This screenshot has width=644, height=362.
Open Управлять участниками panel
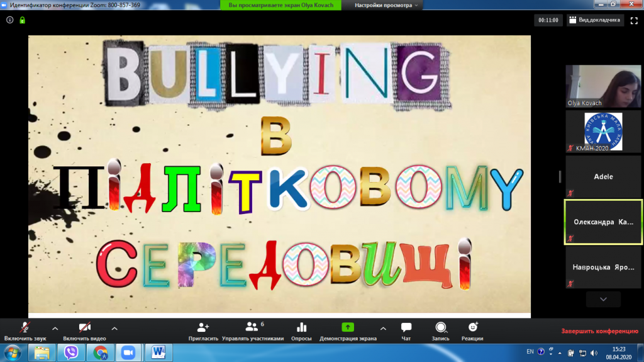pyautogui.click(x=253, y=331)
